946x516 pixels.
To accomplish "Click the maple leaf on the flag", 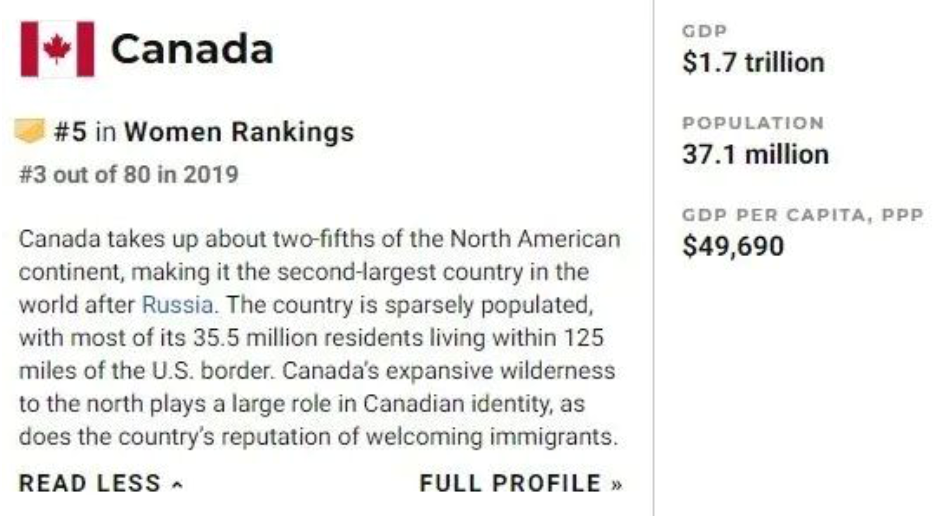I will pyautogui.click(x=57, y=48).
